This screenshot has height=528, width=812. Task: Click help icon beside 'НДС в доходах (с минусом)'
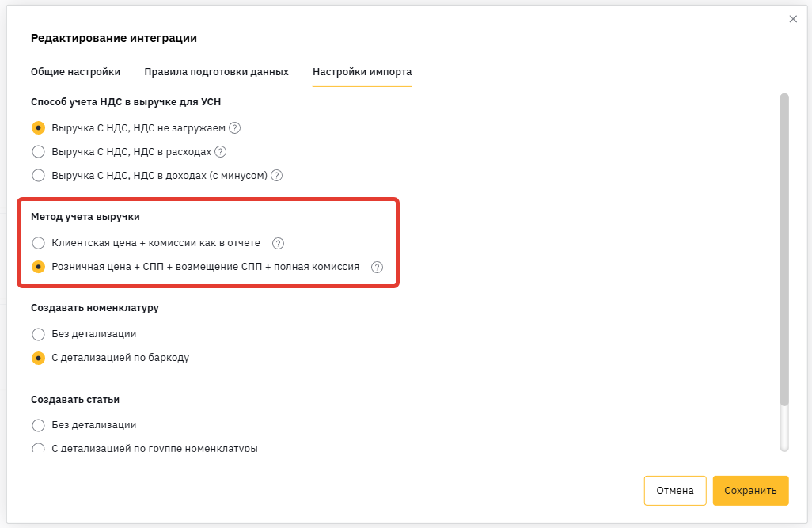277,176
